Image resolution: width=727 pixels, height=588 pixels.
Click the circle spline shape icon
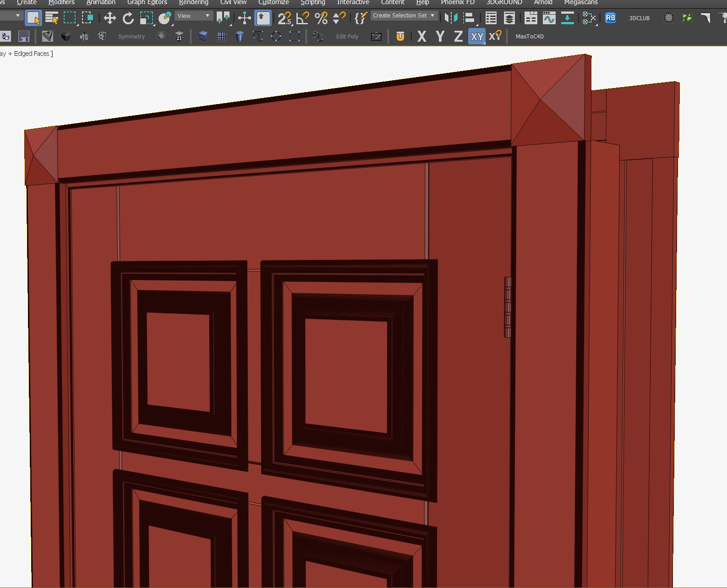[276, 36]
